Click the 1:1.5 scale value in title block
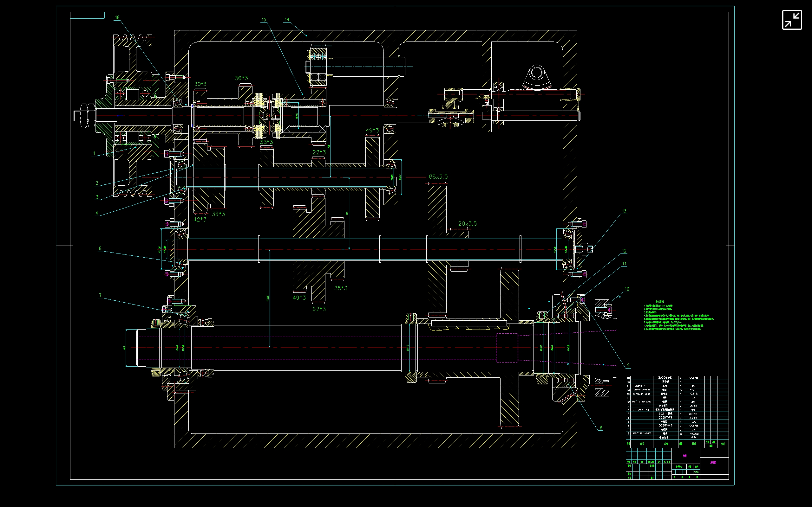This screenshot has height=507, width=812. point(696,472)
